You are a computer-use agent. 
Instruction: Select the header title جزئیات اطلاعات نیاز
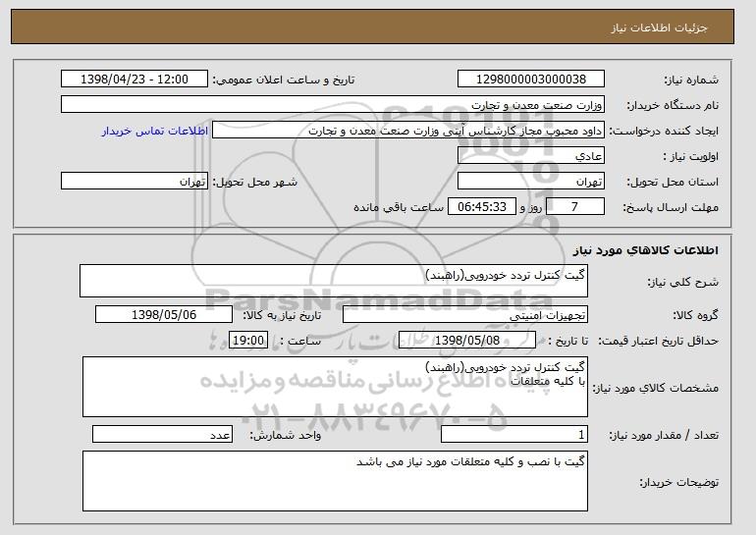click(660, 27)
